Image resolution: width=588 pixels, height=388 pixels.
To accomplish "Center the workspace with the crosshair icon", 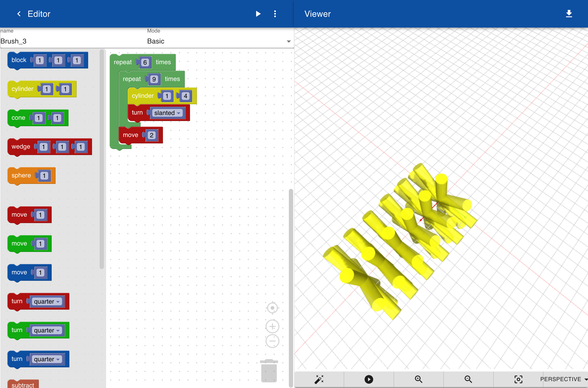I will tap(272, 308).
